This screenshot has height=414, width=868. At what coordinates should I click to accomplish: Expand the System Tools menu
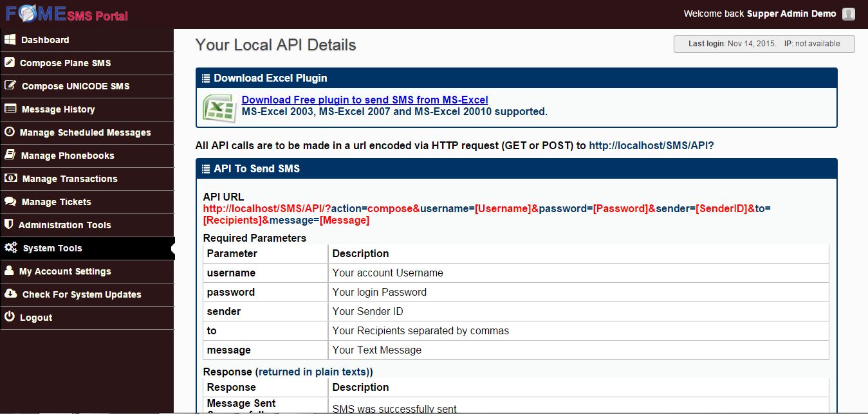tap(52, 248)
